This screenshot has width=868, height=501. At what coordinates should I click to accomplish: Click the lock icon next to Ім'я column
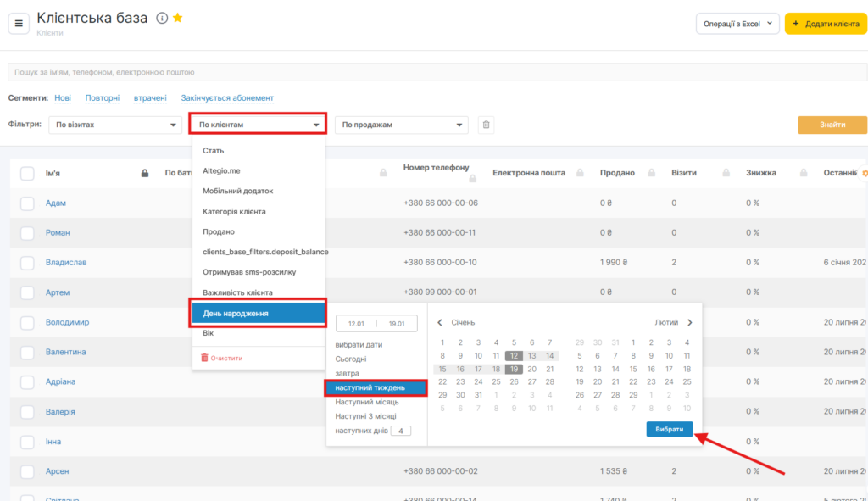pyautogui.click(x=144, y=173)
